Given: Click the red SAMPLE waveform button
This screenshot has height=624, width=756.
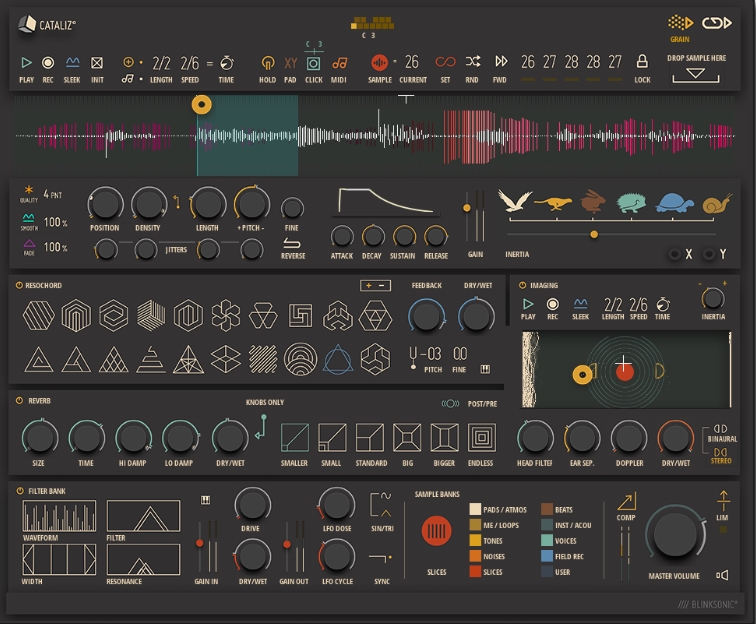Looking at the screenshot, I should 379,63.
